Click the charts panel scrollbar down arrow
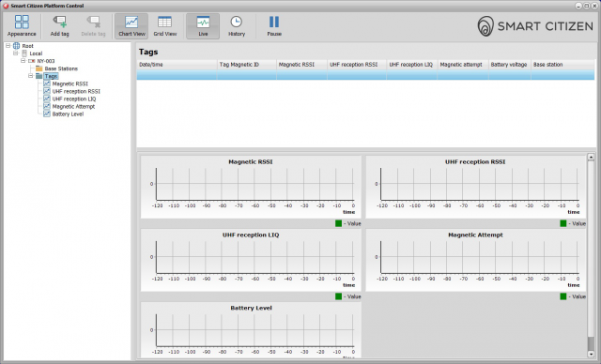 pos(591,354)
